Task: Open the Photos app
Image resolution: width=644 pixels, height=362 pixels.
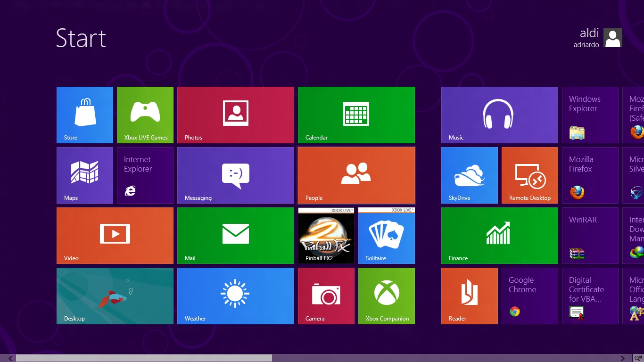Action: click(x=235, y=115)
